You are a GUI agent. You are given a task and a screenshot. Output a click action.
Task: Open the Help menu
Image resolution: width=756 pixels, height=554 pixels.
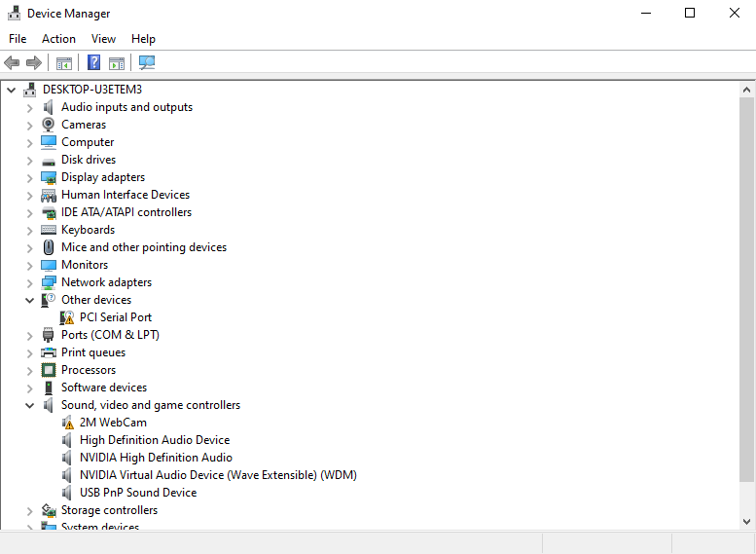click(x=143, y=39)
